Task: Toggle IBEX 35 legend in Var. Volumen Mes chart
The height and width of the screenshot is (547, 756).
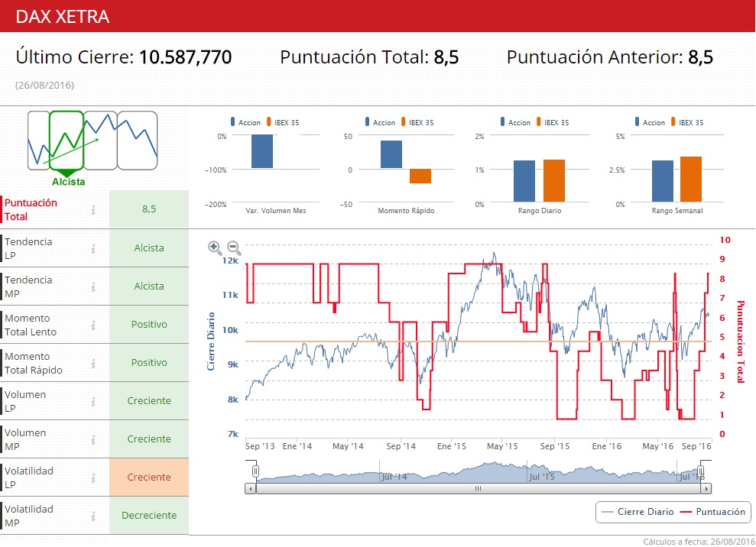Action: pos(283,122)
